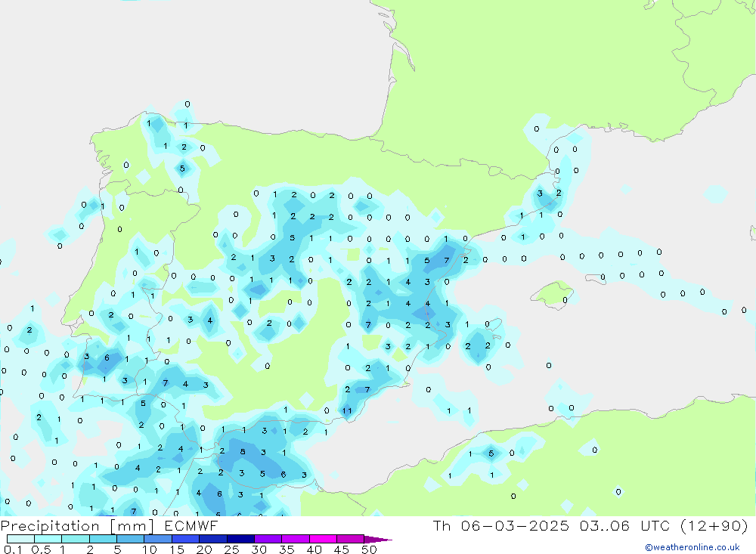Click the legend label '0.5'
The height and width of the screenshot is (554, 756).
41,549
